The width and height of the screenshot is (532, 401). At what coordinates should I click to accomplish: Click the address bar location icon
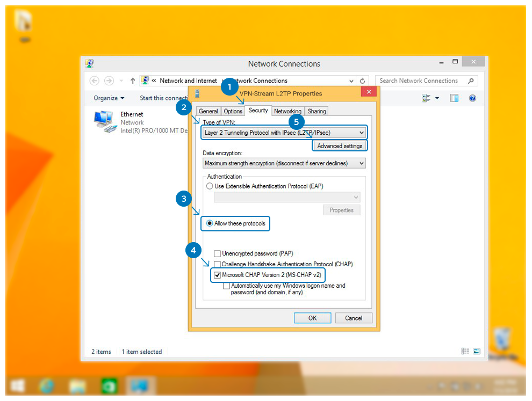tap(145, 81)
